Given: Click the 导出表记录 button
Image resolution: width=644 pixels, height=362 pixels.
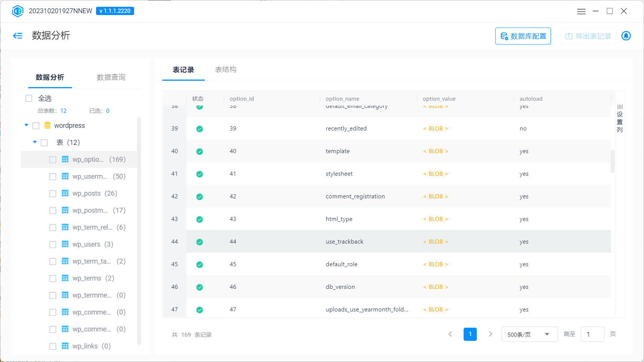Looking at the screenshot, I should click(x=588, y=36).
